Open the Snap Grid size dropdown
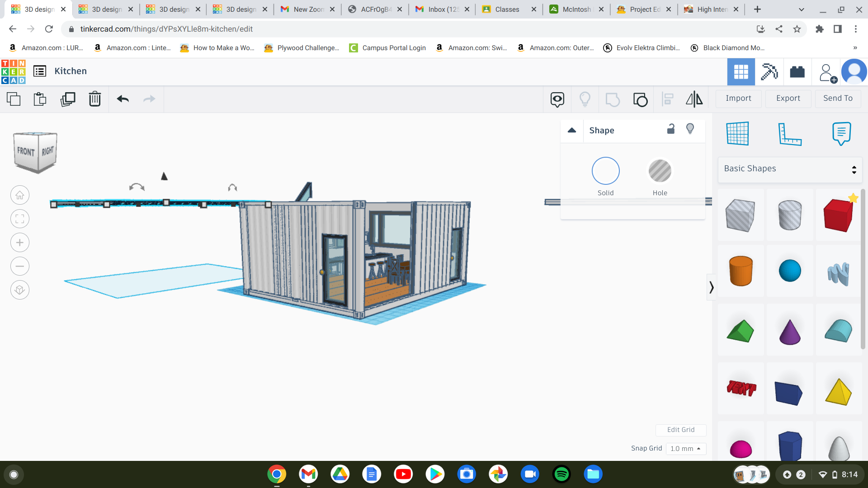The width and height of the screenshot is (868, 488). [685, 449]
